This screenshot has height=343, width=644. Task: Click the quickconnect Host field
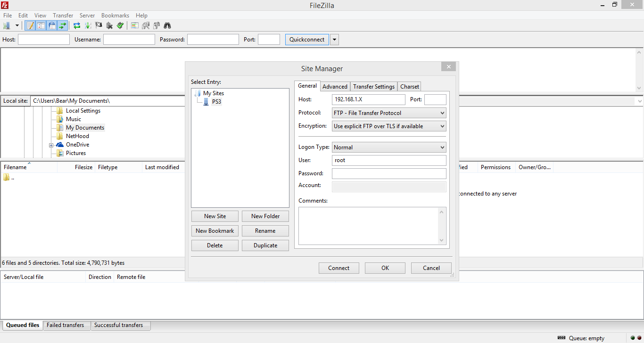click(44, 40)
